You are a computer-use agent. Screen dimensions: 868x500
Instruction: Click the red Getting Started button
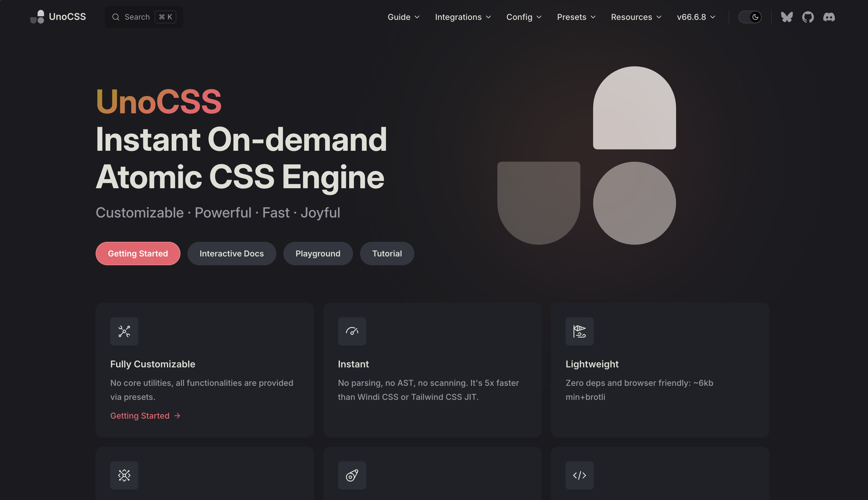pos(138,254)
